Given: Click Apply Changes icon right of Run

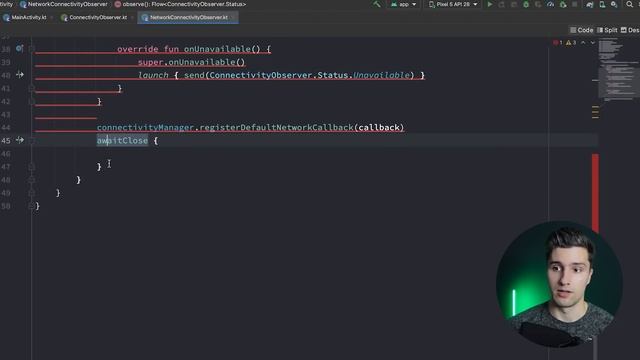Looking at the screenshot, I should [502, 4].
